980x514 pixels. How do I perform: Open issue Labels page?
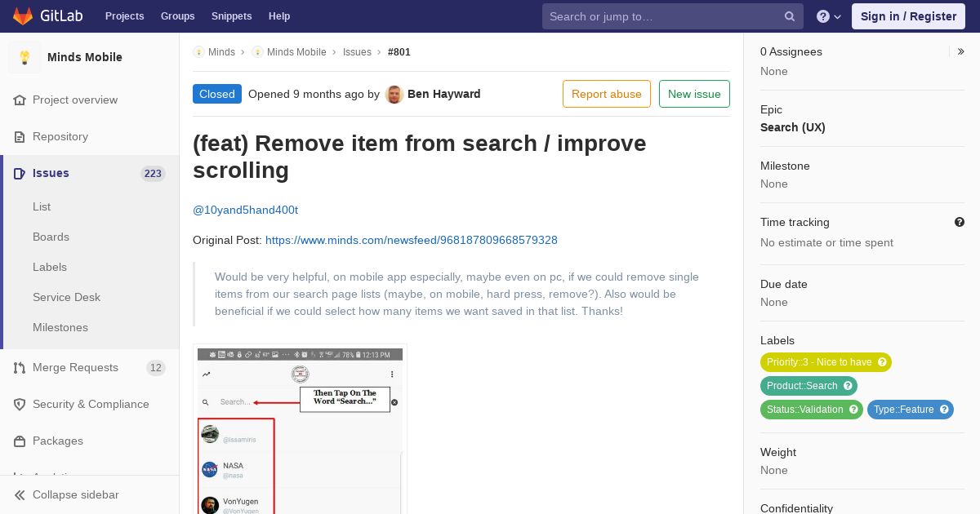click(50, 267)
